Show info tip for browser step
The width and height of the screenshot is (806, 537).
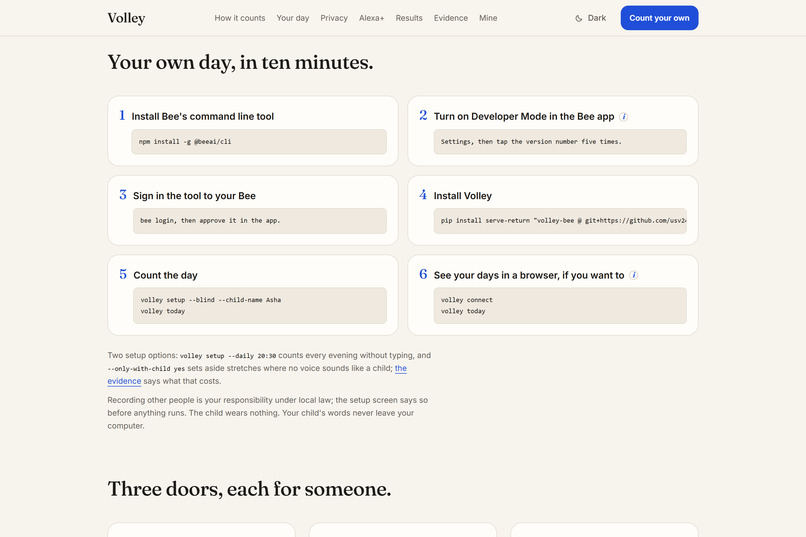(634, 275)
